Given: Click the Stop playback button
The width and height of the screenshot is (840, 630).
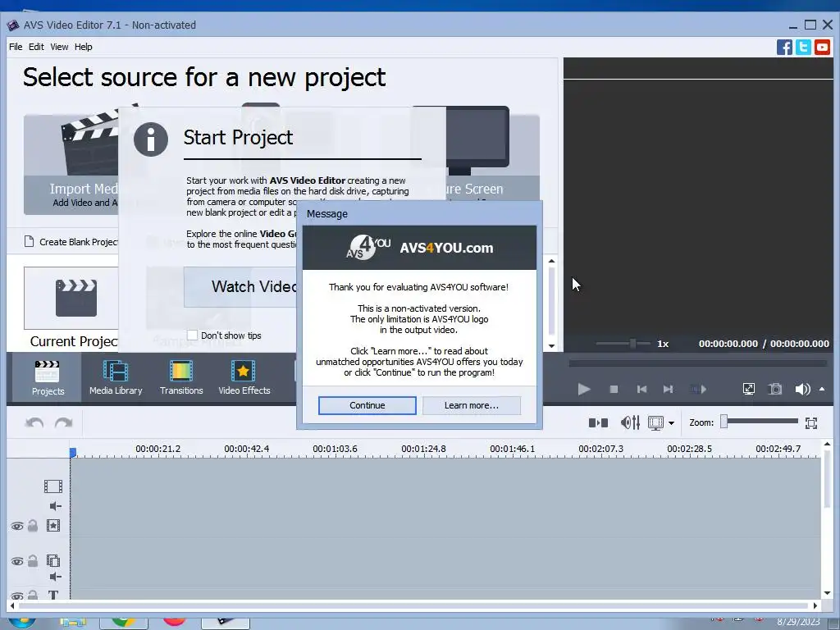Looking at the screenshot, I should tap(614, 389).
